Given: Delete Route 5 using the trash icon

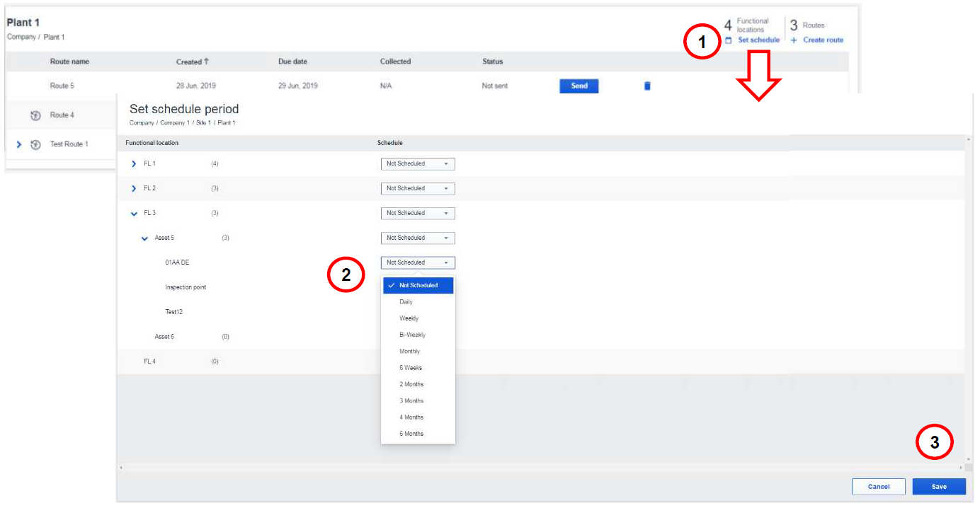Looking at the screenshot, I should click(647, 86).
